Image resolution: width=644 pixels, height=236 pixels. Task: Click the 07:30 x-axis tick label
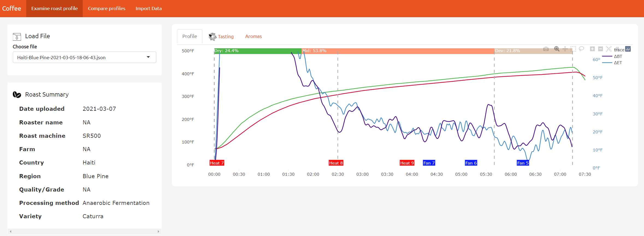[585, 174]
